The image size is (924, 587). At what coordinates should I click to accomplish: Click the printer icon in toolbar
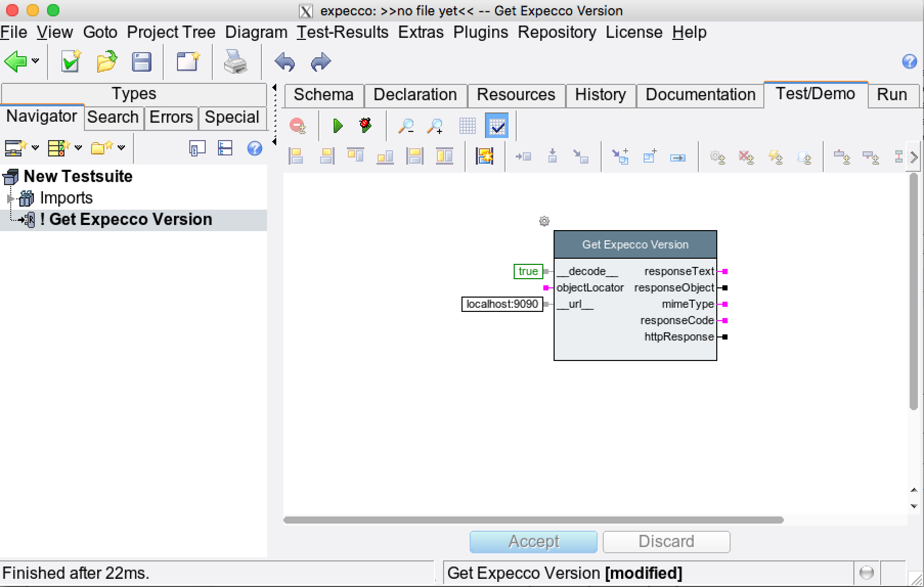point(235,62)
